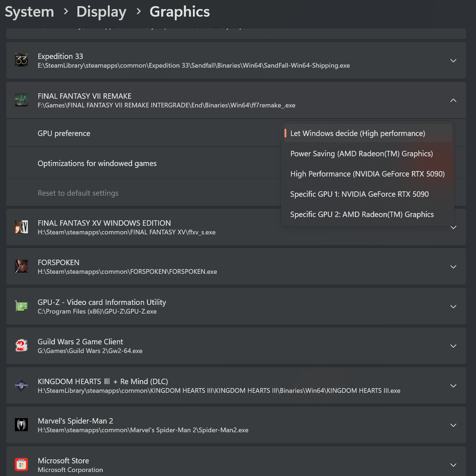The height and width of the screenshot is (476, 476).
Task: Click the GPU-Z video card icon
Action: point(21,306)
